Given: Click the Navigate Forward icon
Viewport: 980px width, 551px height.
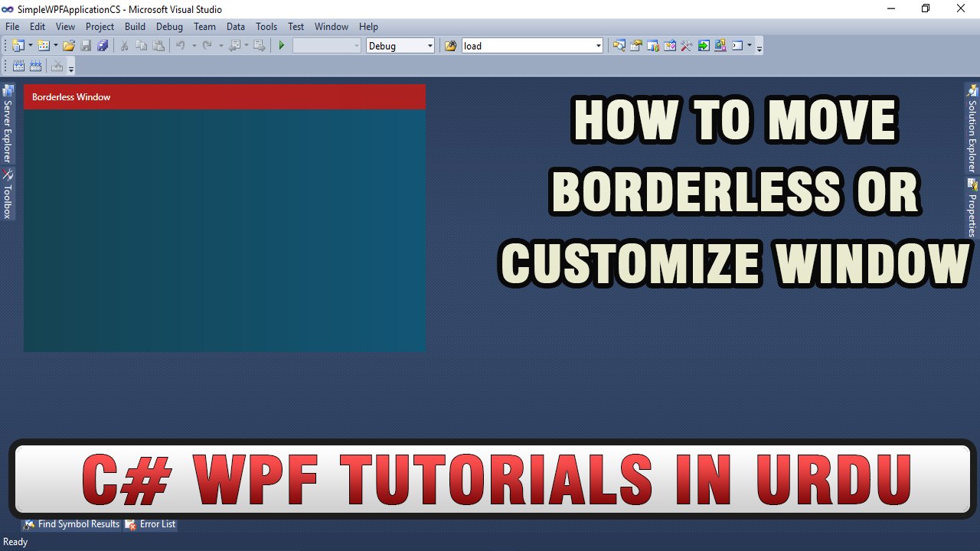Looking at the screenshot, I should click(x=260, y=46).
